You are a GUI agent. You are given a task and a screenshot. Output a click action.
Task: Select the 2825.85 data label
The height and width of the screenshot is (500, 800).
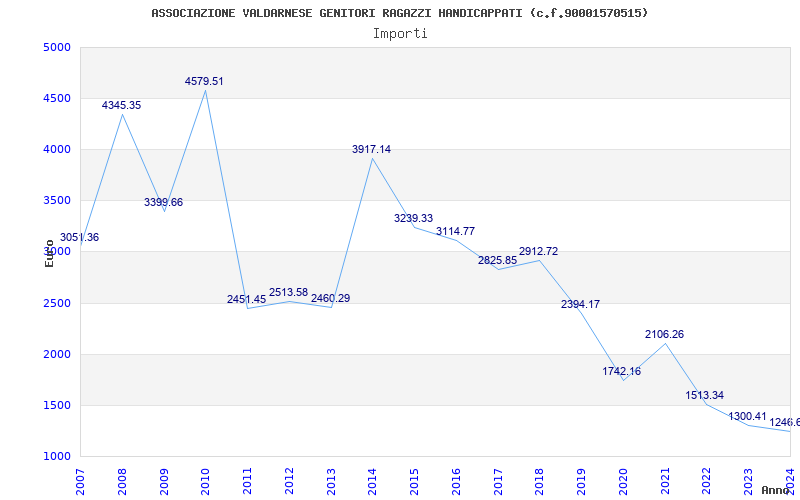497,261
